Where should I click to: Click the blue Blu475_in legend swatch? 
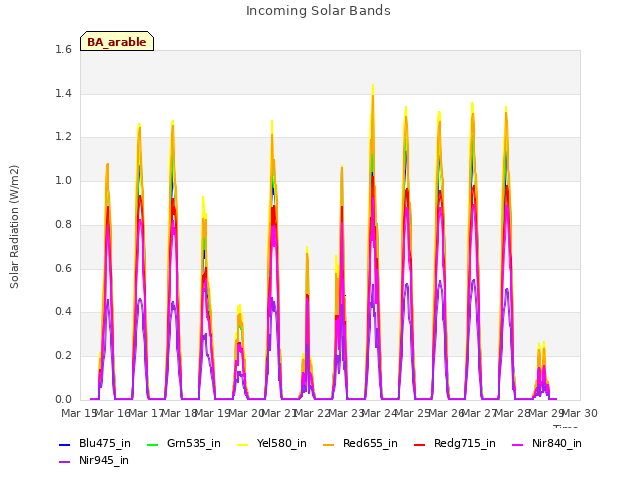[x=65, y=445]
